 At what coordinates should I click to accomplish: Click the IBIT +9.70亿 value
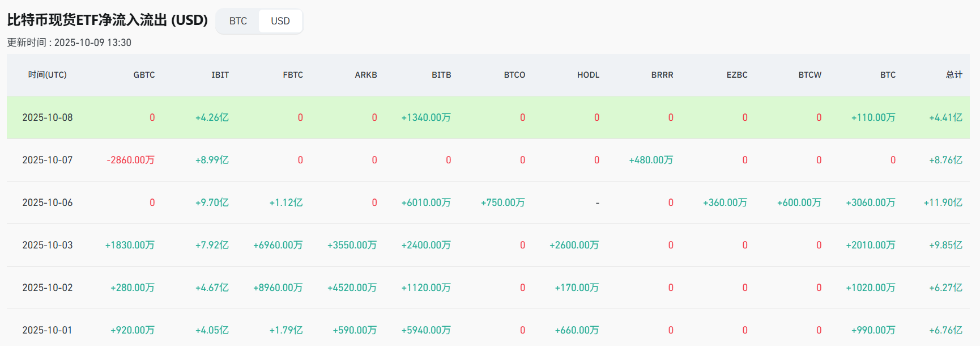(x=212, y=202)
